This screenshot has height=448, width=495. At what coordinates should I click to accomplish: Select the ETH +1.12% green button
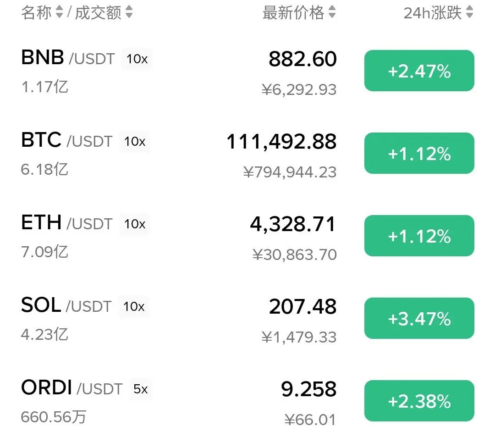coord(419,236)
